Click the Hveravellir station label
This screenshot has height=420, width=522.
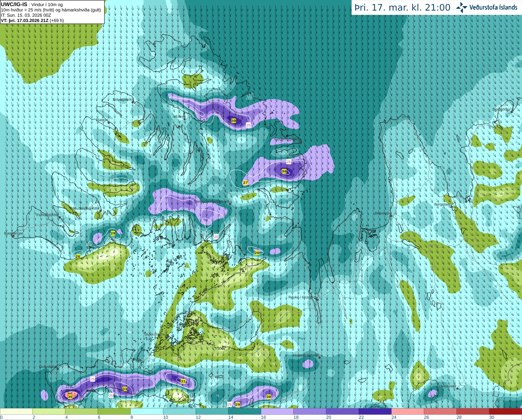[x=447, y=386]
